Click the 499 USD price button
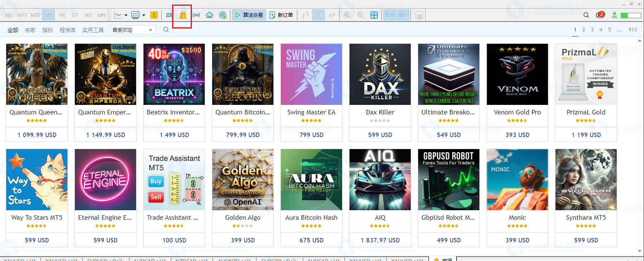The image size is (644, 261). tap(449, 240)
